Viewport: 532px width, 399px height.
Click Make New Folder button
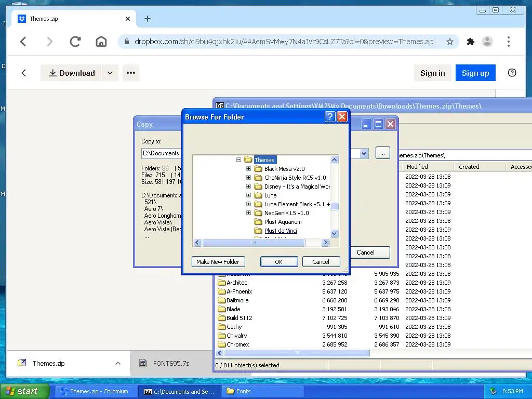point(218,262)
